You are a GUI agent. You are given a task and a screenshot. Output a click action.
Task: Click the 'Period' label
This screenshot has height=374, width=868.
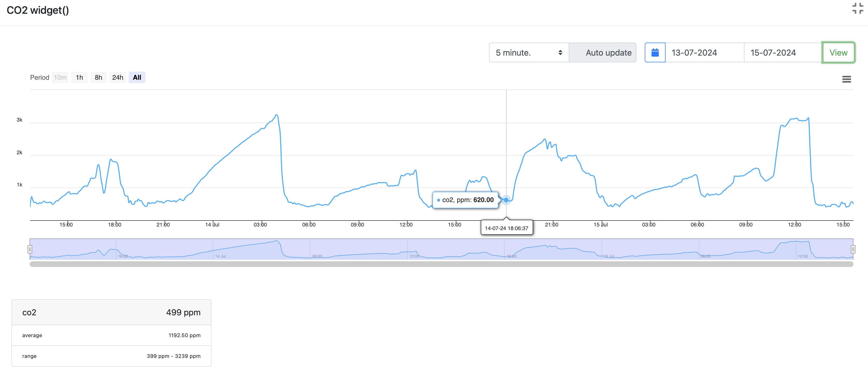39,78
